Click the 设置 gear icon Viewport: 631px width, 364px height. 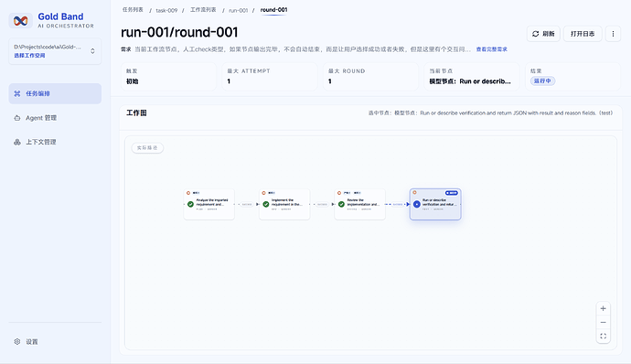point(17,341)
